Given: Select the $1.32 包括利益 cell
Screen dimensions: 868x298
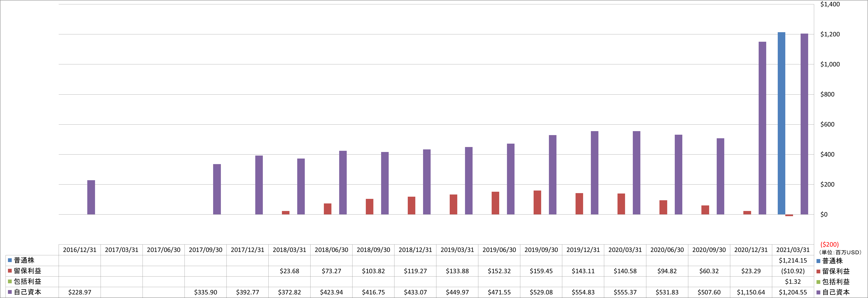Looking at the screenshot, I should click(793, 282).
